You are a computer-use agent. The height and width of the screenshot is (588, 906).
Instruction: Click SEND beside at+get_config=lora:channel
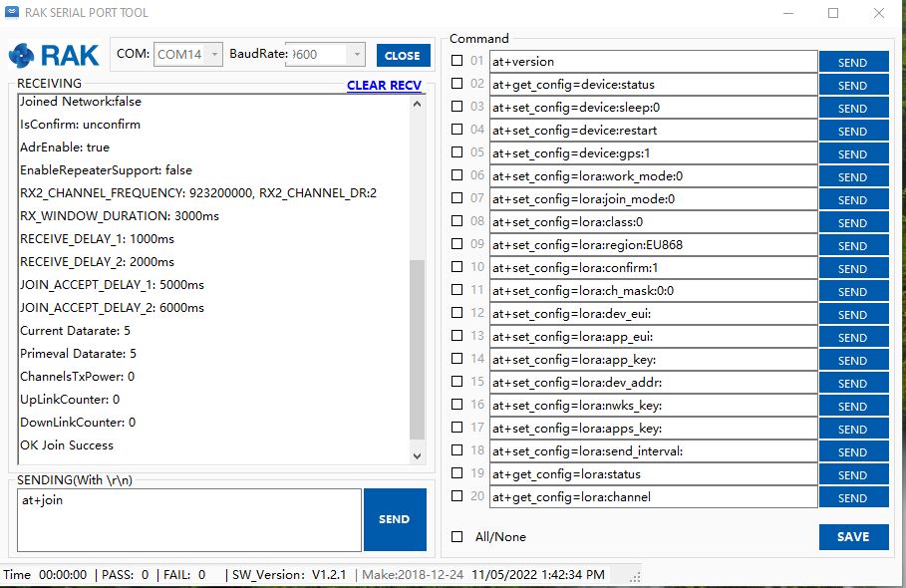853,497
